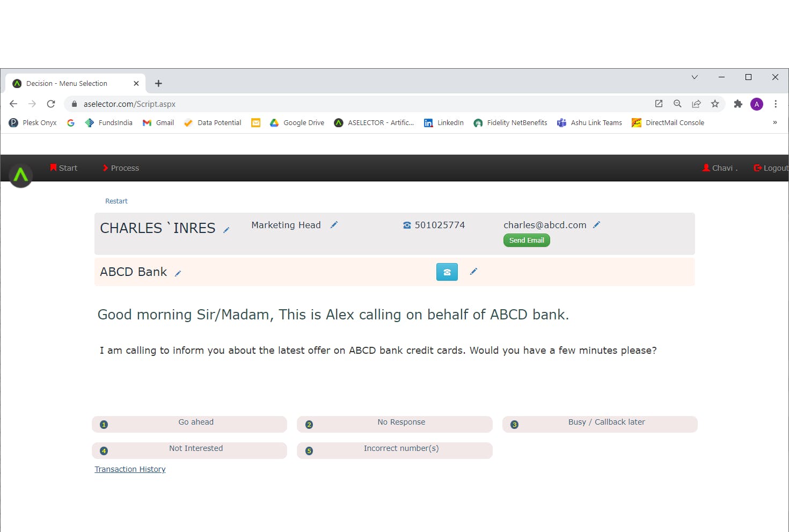Click the Logout link

coord(771,168)
